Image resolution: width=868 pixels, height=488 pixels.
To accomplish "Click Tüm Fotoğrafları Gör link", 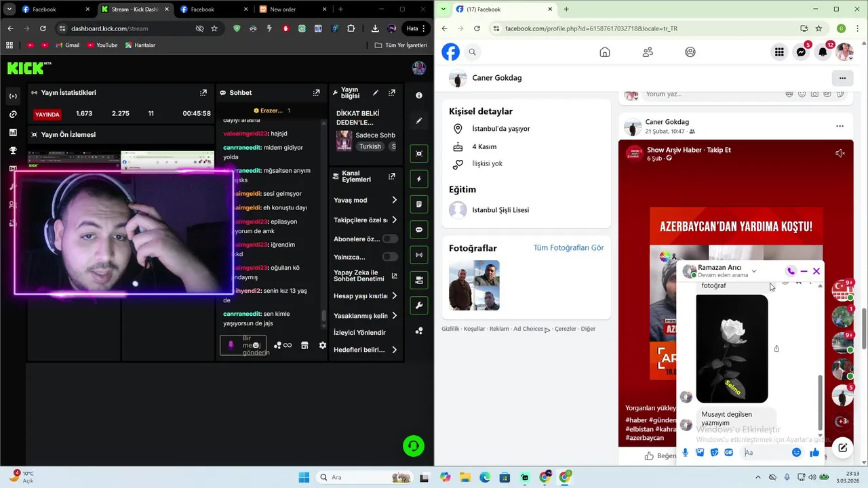I will [568, 248].
